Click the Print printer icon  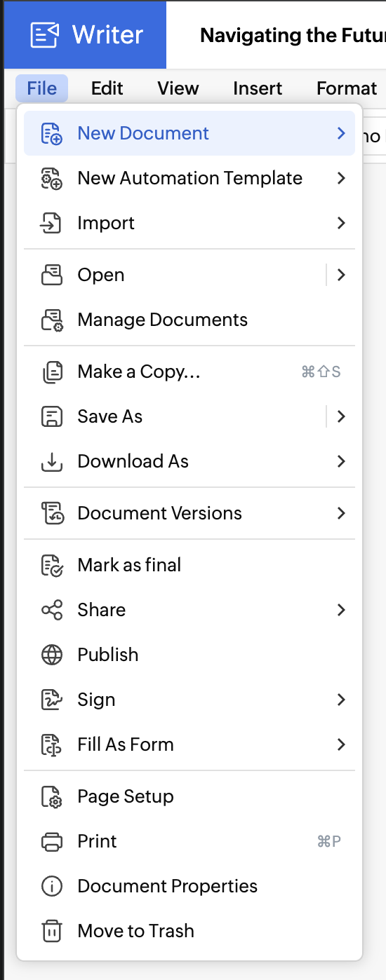tap(52, 841)
